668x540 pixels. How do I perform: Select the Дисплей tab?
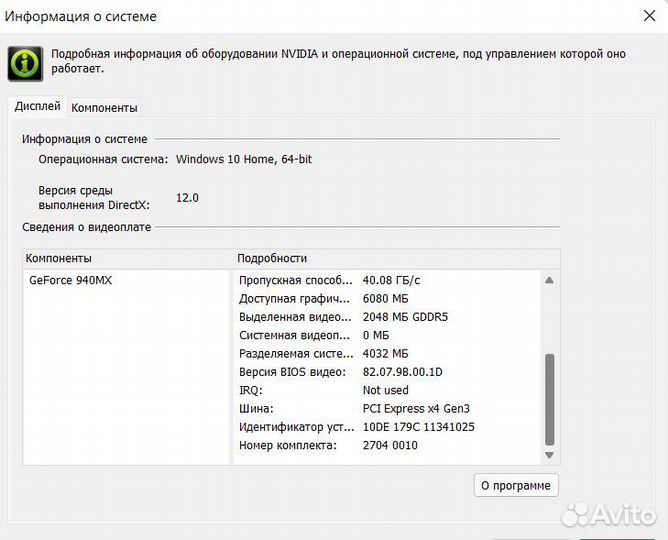(37, 106)
